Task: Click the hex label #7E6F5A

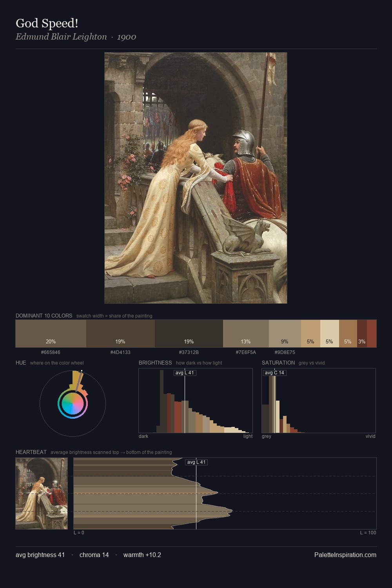Action: [246, 352]
